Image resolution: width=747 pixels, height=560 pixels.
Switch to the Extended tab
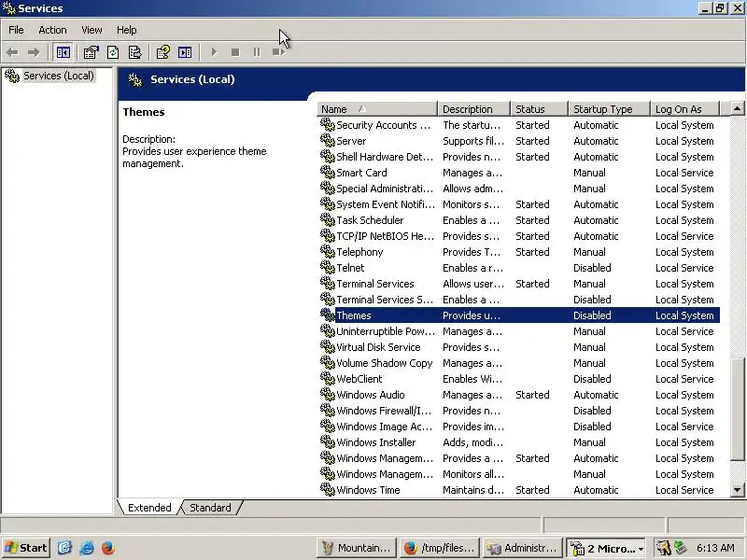click(x=149, y=508)
